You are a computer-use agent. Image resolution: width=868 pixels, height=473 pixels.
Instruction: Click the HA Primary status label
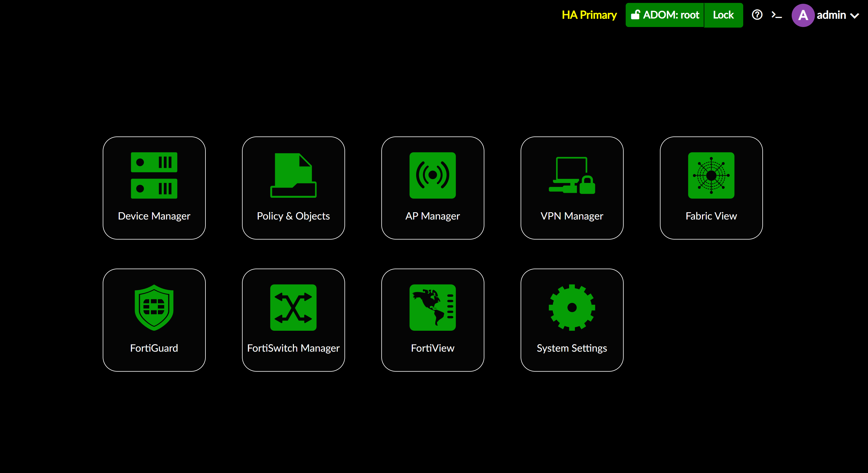point(589,15)
